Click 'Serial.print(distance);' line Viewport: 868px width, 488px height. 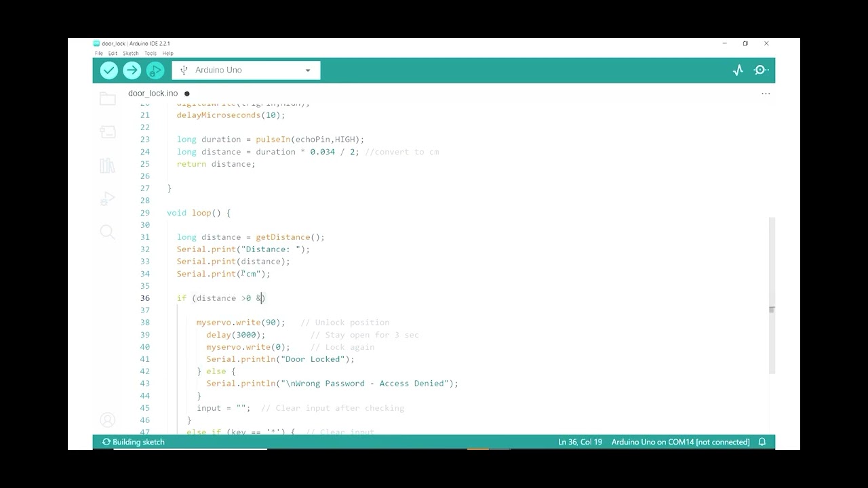click(233, 262)
